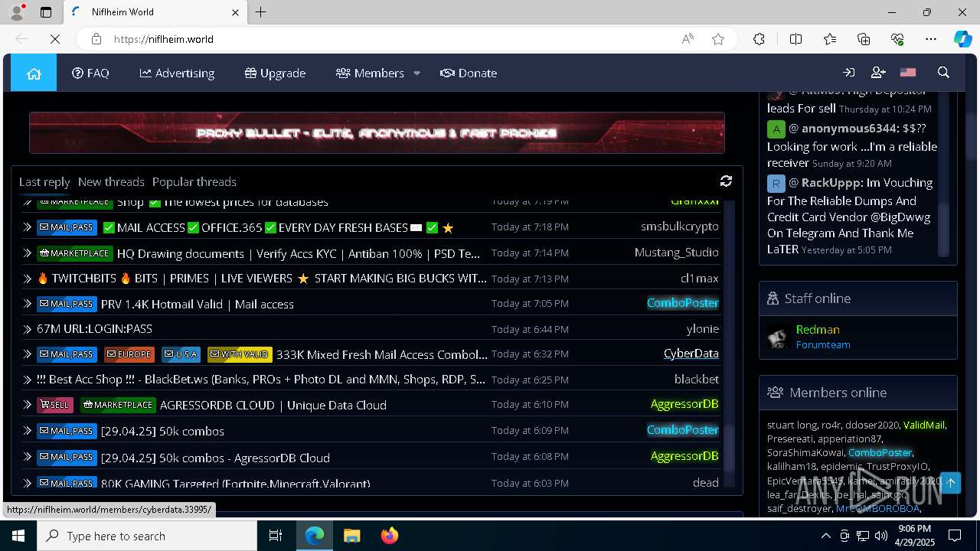This screenshot has width=980, height=551.
Task: Launch Firefox from taskbar
Action: click(x=390, y=536)
